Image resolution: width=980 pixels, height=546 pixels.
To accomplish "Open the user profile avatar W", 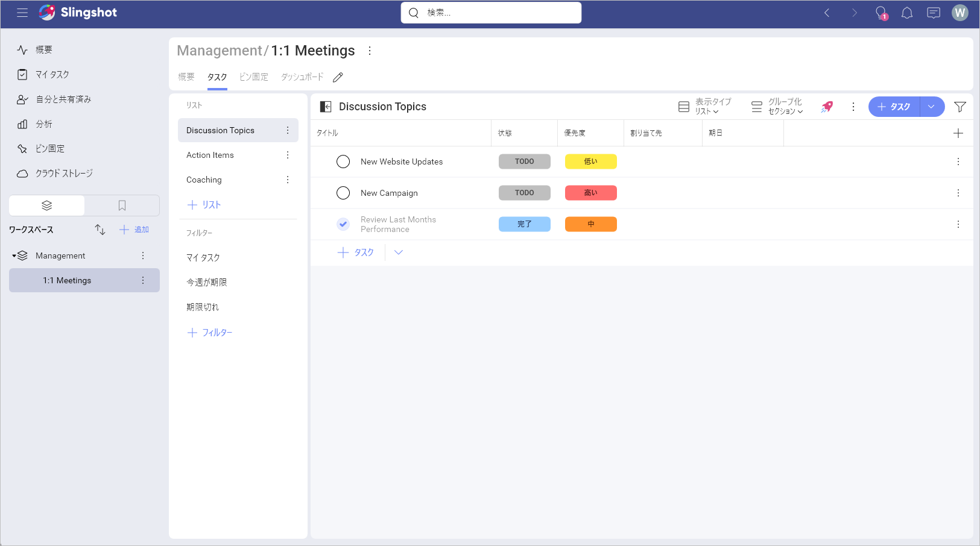I will pos(960,13).
